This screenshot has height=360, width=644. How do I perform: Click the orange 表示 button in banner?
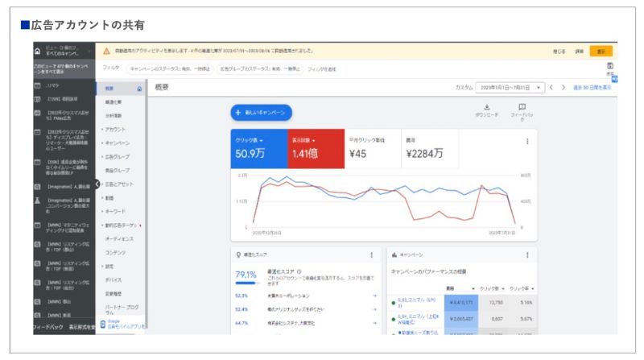pos(600,51)
